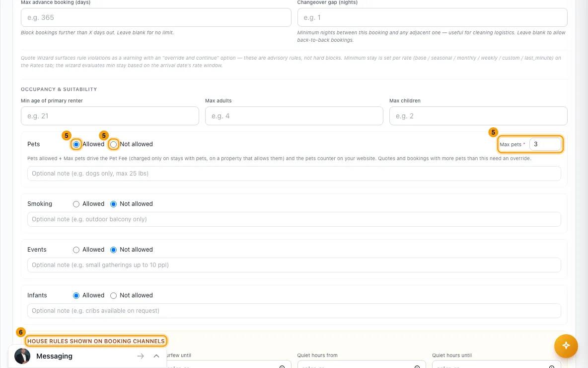The image size is (588, 368).
Task: Click the Max children input
Action: click(x=478, y=116)
